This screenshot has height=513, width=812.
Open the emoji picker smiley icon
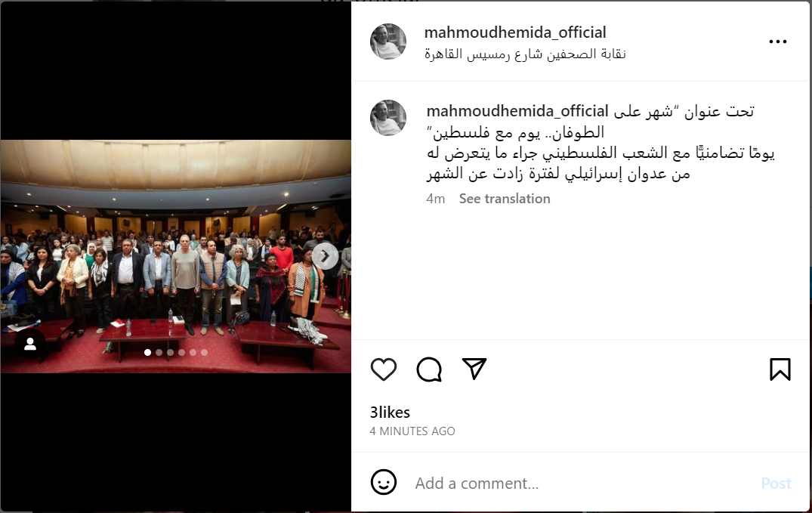[x=384, y=483]
